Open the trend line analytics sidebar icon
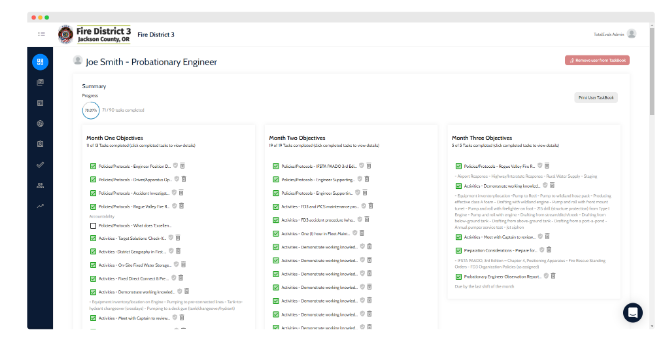Viewport: 661px width, 362px height. [x=40, y=206]
